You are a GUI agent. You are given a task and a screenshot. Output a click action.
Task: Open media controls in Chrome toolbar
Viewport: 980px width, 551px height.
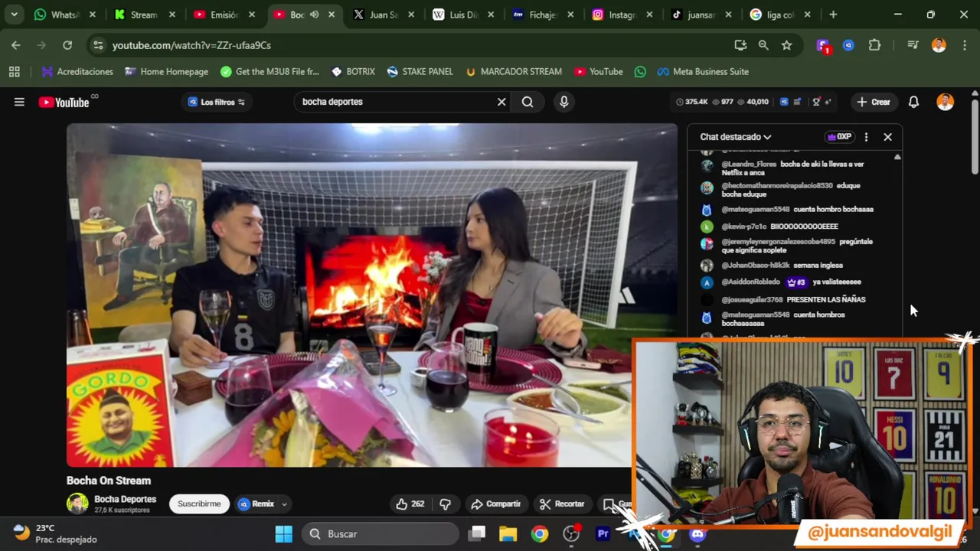point(913,45)
